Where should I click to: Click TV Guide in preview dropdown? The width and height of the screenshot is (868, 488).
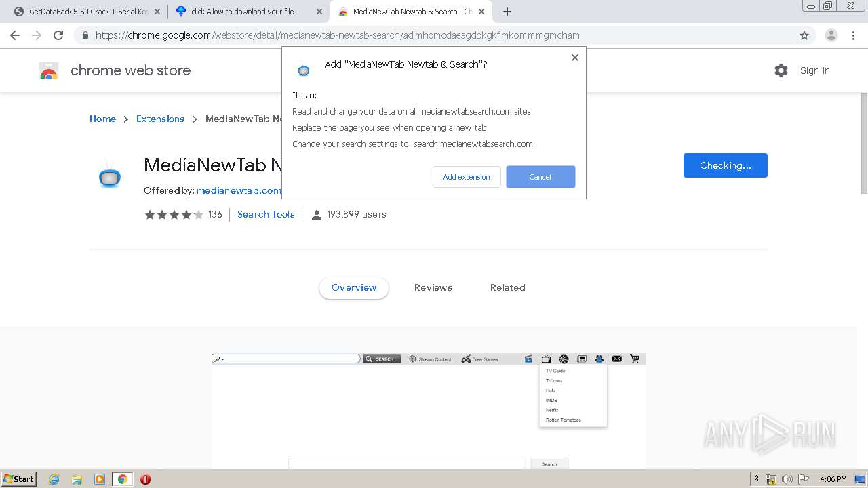pos(555,371)
